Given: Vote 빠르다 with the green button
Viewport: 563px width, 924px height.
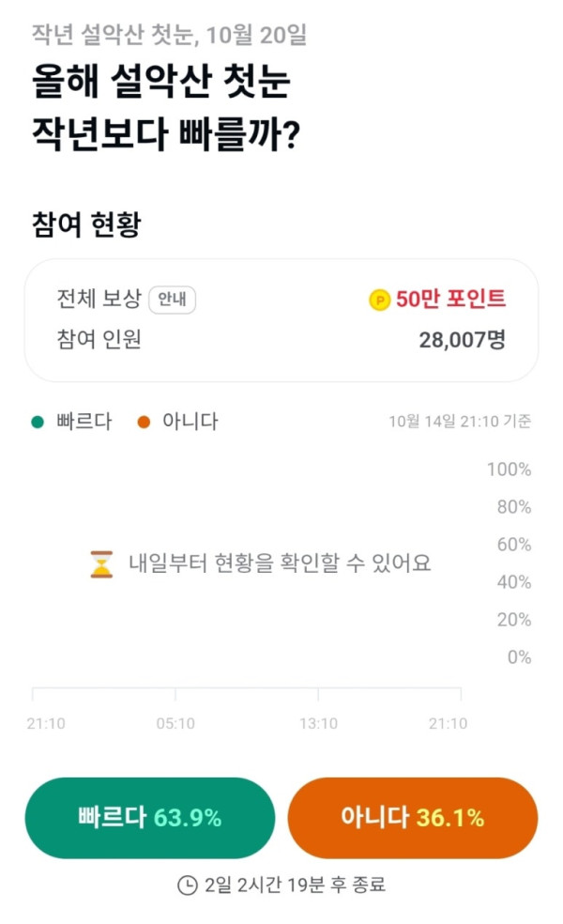Looking at the screenshot, I should (149, 817).
